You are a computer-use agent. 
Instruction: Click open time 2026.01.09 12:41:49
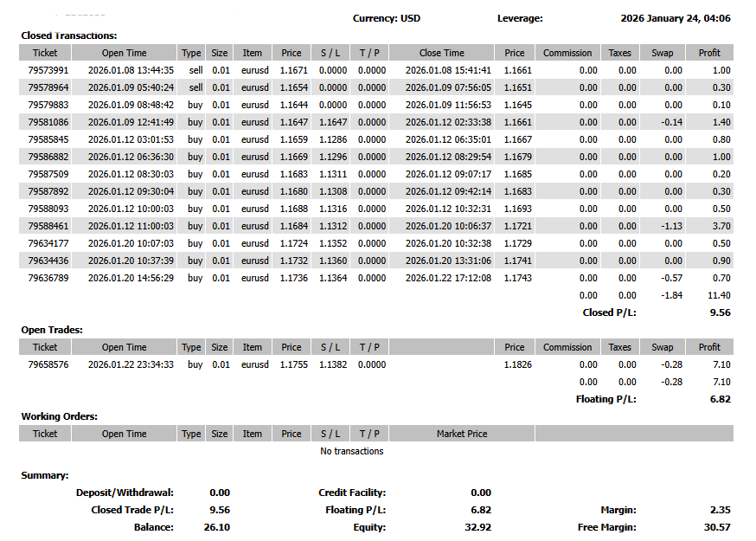pos(131,122)
